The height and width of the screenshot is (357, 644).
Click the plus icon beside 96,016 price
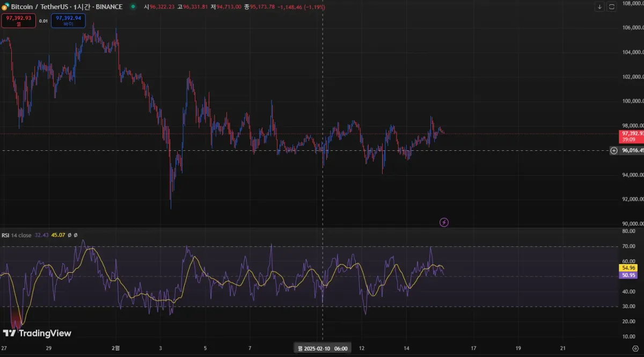[614, 150]
